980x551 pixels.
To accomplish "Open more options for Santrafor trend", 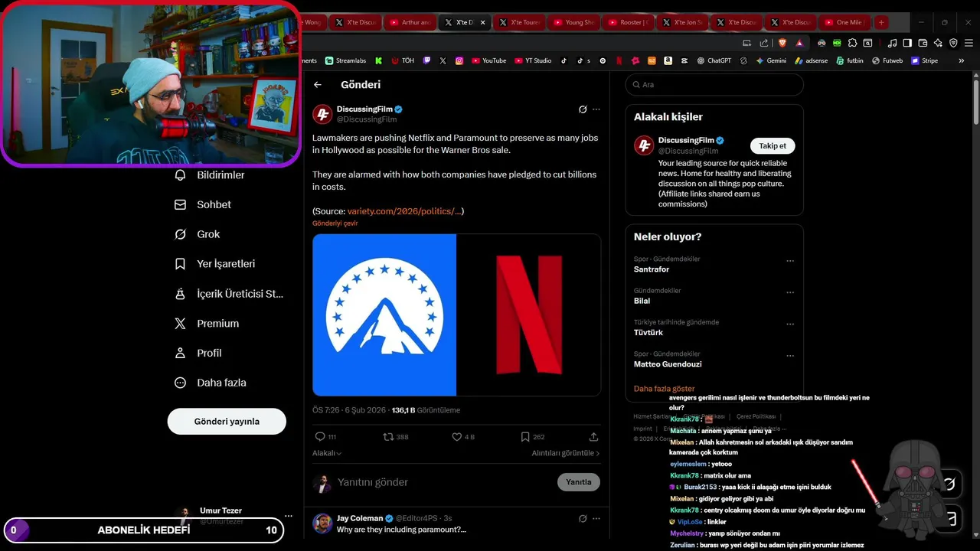I will (x=790, y=261).
